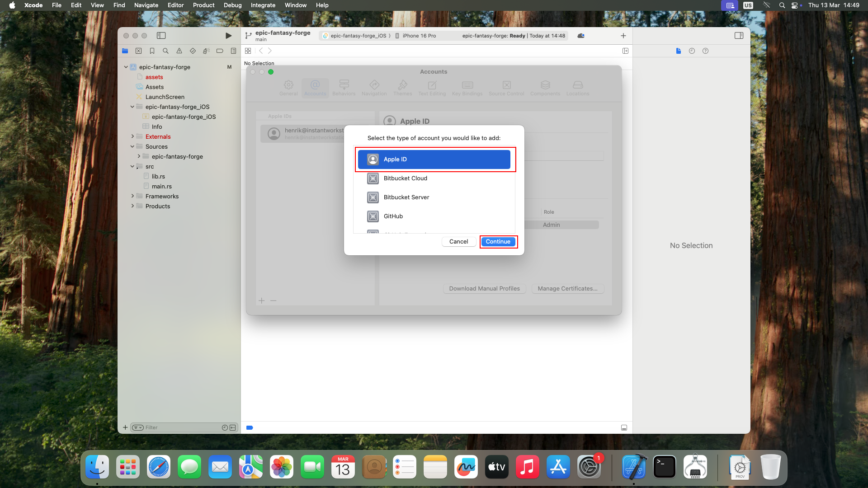Image resolution: width=868 pixels, height=488 pixels.
Task: Choose Bitbucket Cloud account type
Action: 434,178
